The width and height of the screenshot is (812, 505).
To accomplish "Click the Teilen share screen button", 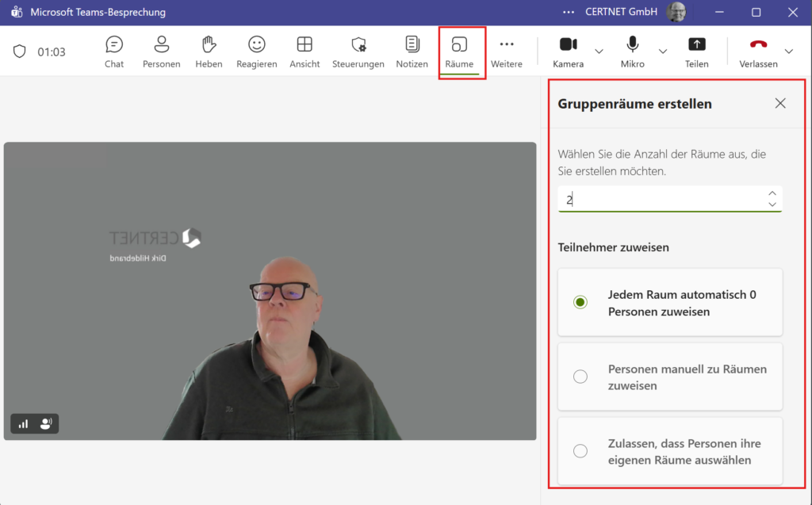I will [x=696, y=51].
